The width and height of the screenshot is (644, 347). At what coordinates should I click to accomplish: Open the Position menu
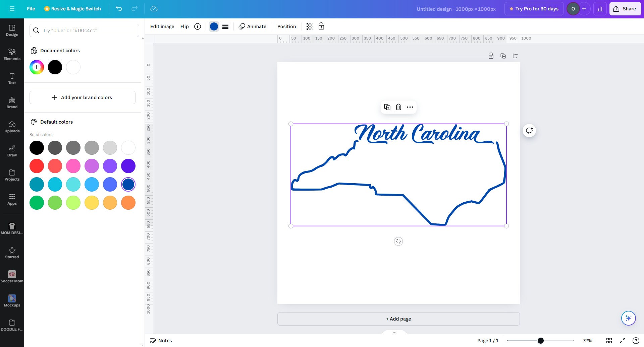(x=286, y=26)
